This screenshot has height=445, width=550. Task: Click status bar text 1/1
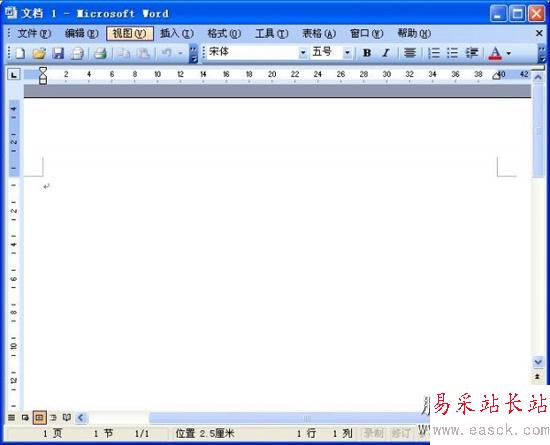point(142,434)
